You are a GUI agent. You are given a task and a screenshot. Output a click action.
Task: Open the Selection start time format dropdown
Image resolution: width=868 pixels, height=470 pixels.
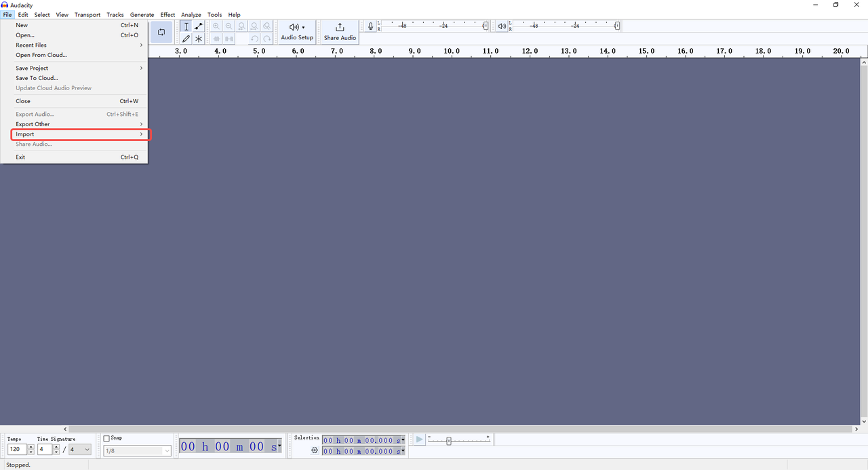click(403, 440)
